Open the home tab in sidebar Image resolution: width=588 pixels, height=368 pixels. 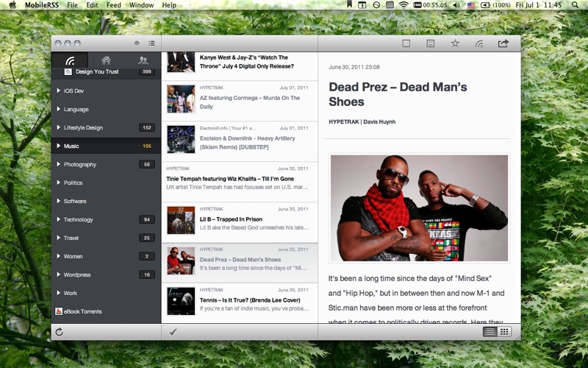(106, 60)
